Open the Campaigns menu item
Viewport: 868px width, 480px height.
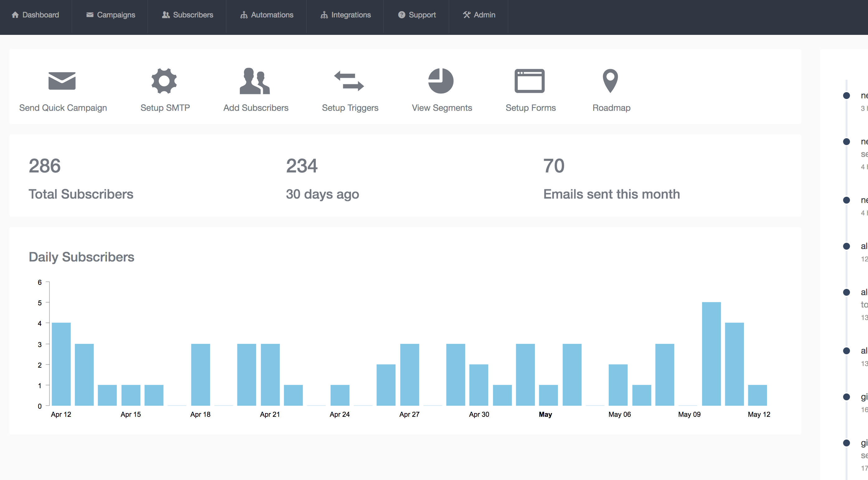110,15
